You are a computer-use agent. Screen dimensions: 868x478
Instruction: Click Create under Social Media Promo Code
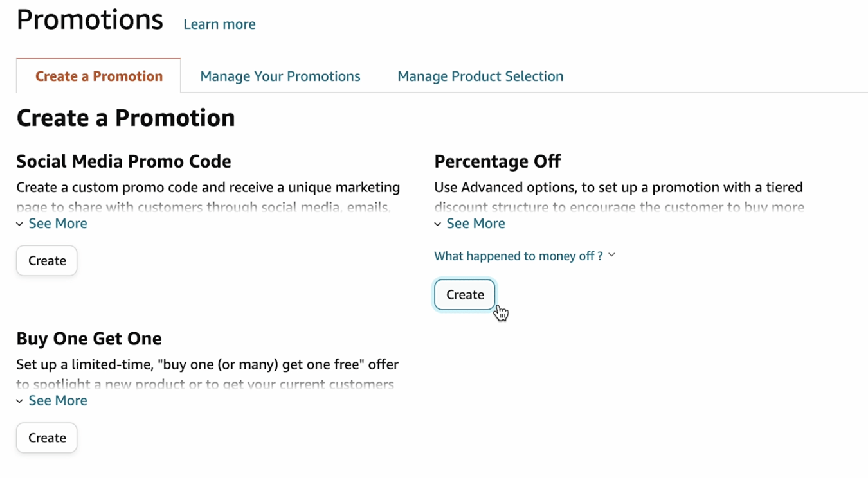(46, 260)
